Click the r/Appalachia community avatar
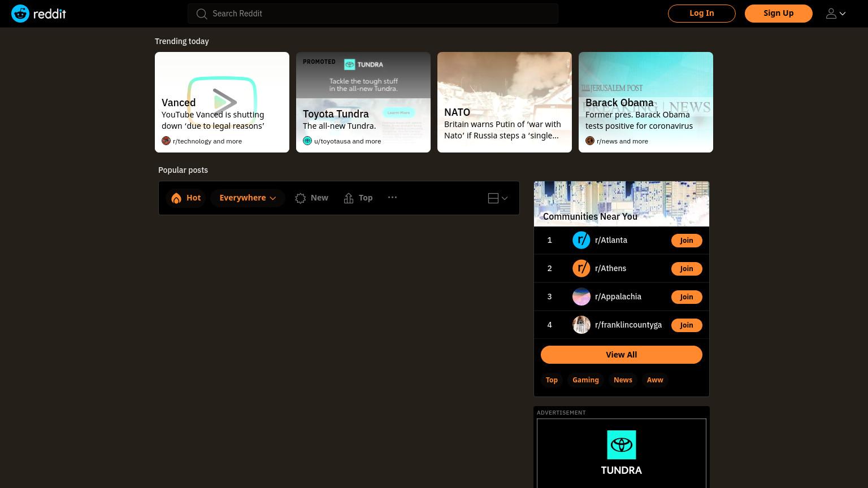 581,297
